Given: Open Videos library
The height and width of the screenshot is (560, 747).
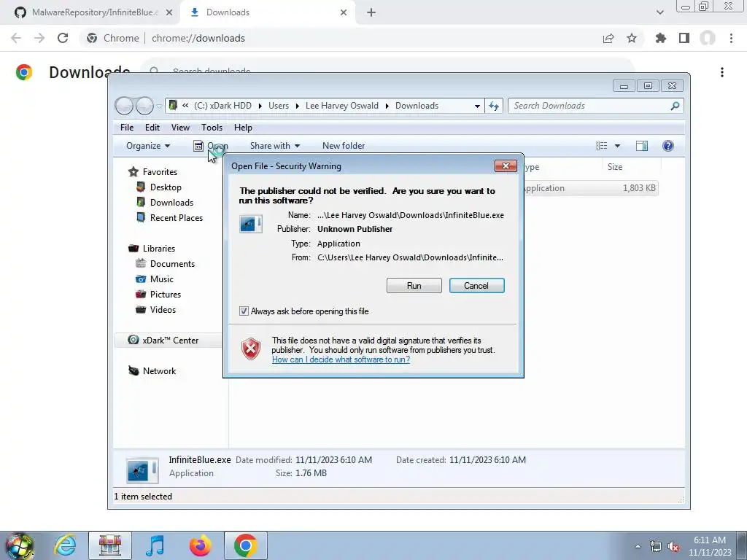Looking at the screenshot, I should tap(163, 309).
